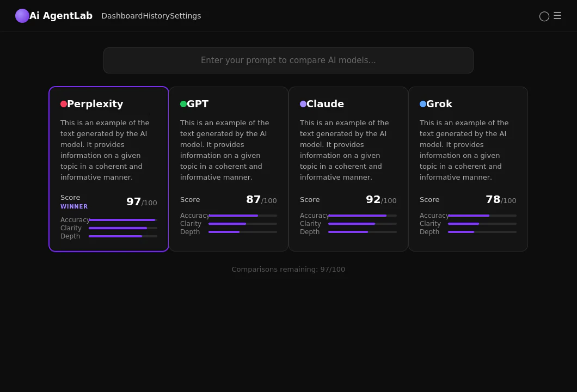Click Claude's Depth progress bar
Image resolution: width=577 pixels, height=392 pixels.
[x=363, y=232]
